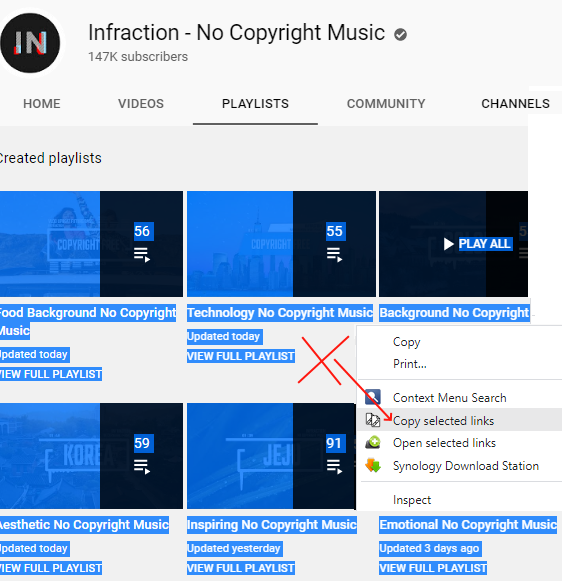Click Updated today under Technology playlist

[225, 336]
